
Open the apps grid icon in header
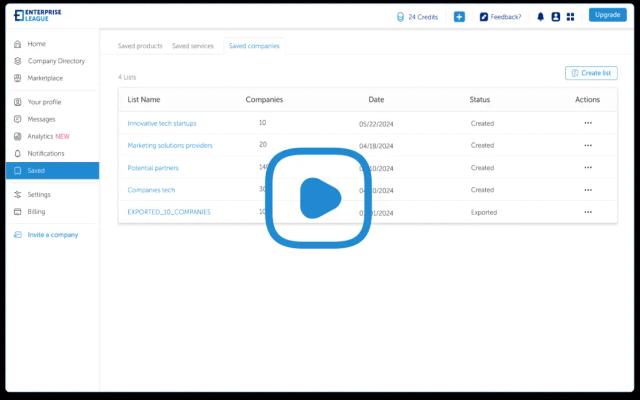(570, 17)
